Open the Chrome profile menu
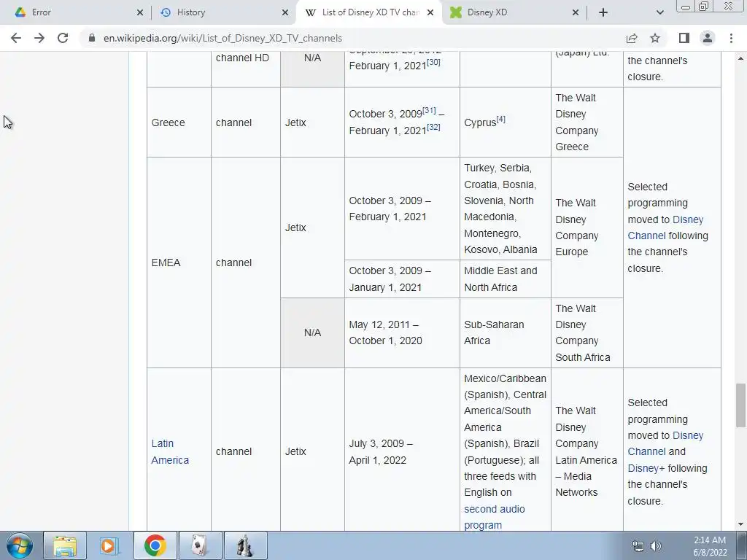747x560 pixels. click(708, 38)
